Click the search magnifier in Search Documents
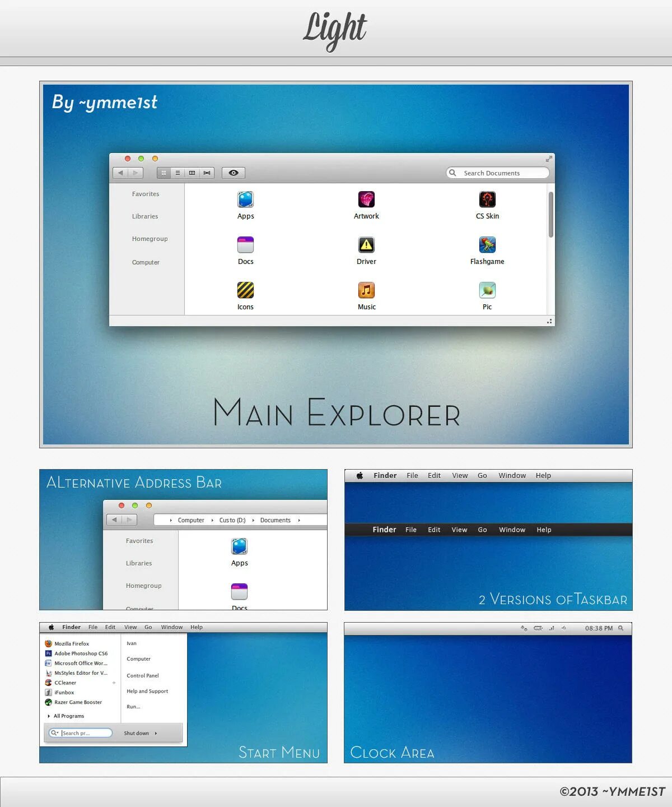This screenshot has width=672, height=807. tap(452, 173)
